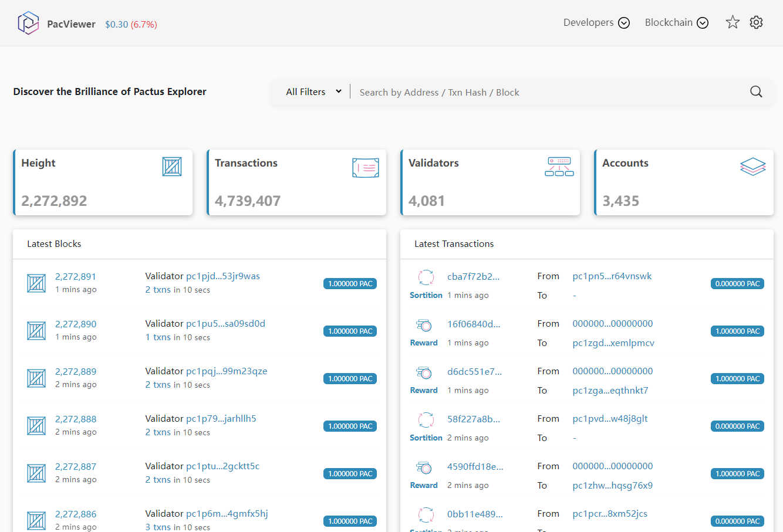Open sender address pc1pcr...8xm52jcs
Viewport: 783px width, 532px height.
(610, 513)
